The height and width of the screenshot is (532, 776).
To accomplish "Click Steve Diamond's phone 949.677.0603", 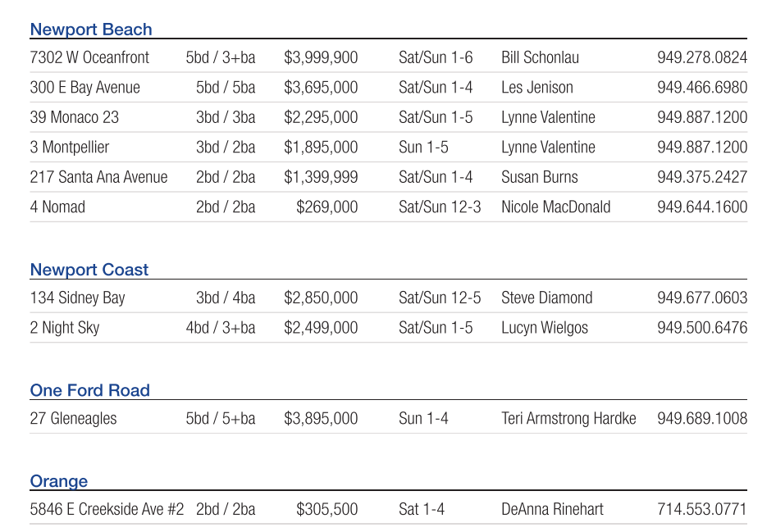I will click(x=701, y=298).
